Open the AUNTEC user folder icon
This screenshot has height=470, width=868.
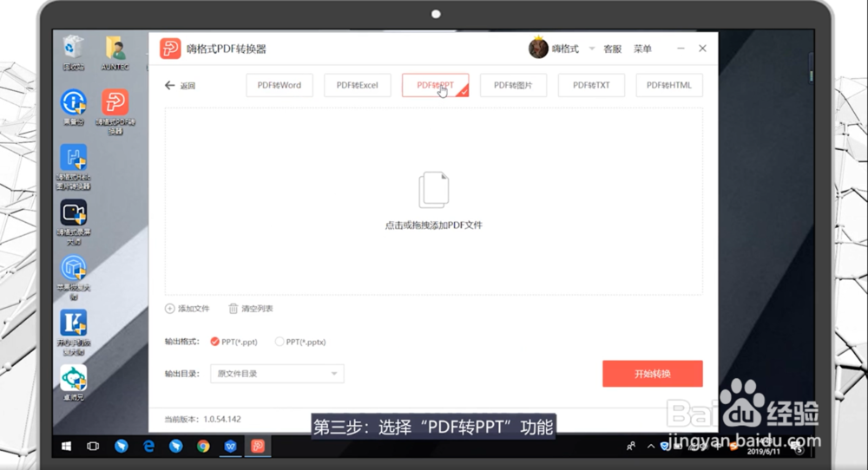tap(115, 53)
